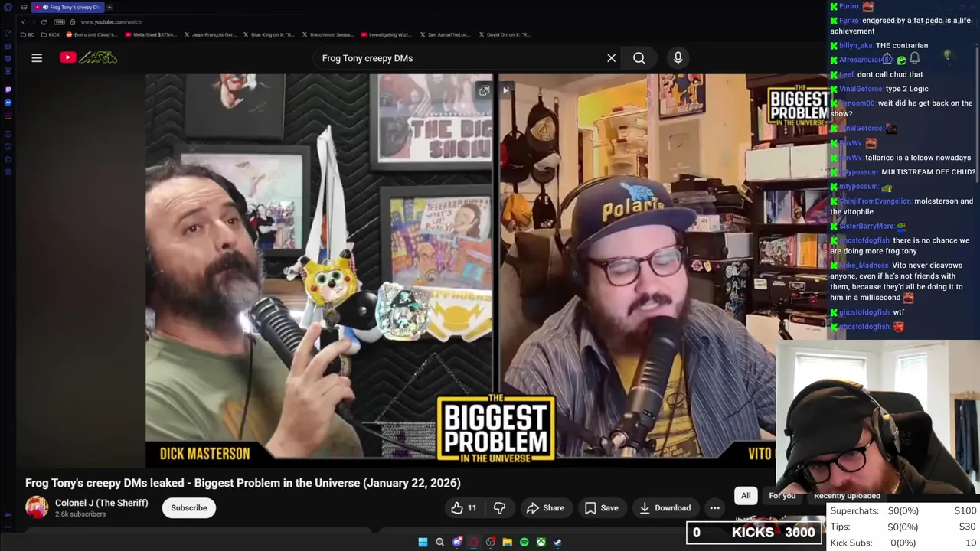Image resolution: width=980 pixels, height=551 pixels.
Task: Open Instagram from the browser sidebar
Action: [x=8, y=116]
